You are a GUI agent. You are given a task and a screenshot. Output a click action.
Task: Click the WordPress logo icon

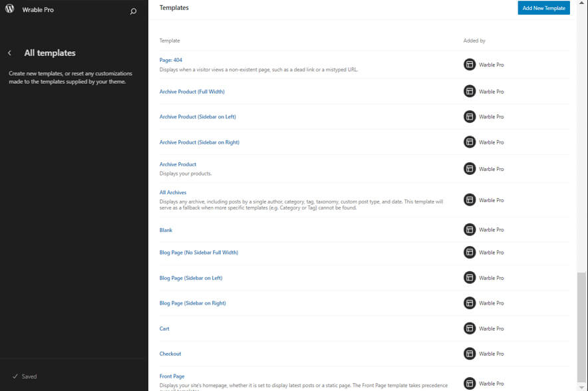coord(9,9)
